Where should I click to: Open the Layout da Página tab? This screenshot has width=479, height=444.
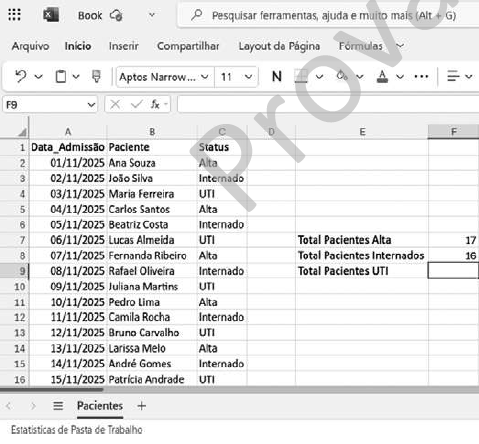pos(279,46)
